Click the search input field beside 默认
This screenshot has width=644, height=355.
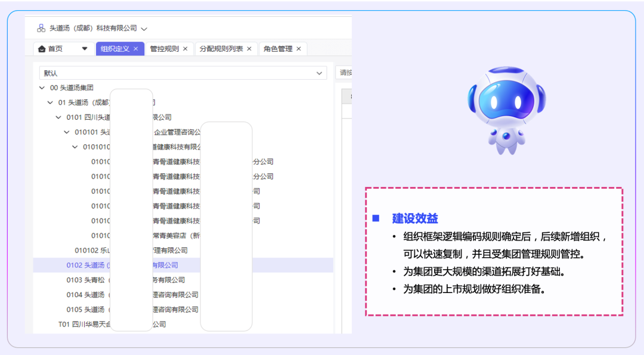coord(344,73)
